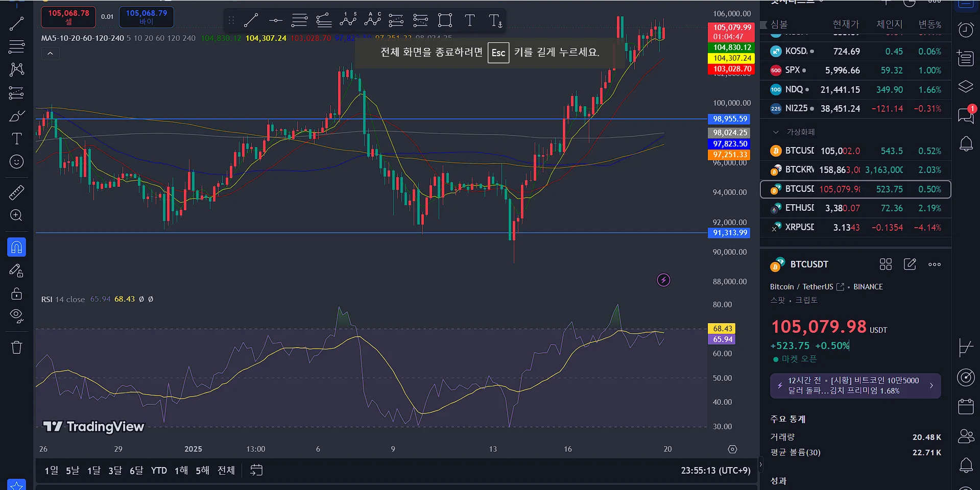Collapse the right side panel arrow

click(760, 464)
